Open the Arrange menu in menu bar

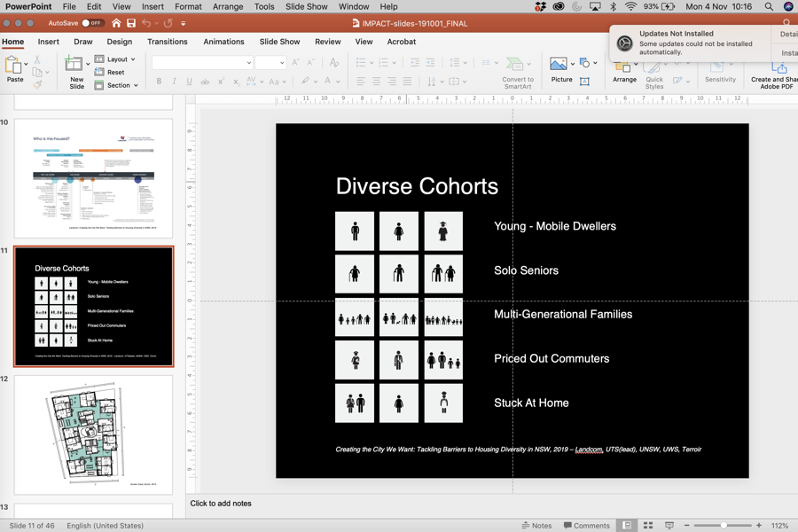tap(228, 6)
